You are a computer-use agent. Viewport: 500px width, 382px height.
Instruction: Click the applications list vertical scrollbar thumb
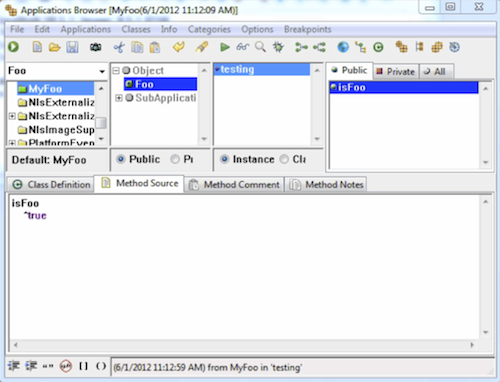101,123
